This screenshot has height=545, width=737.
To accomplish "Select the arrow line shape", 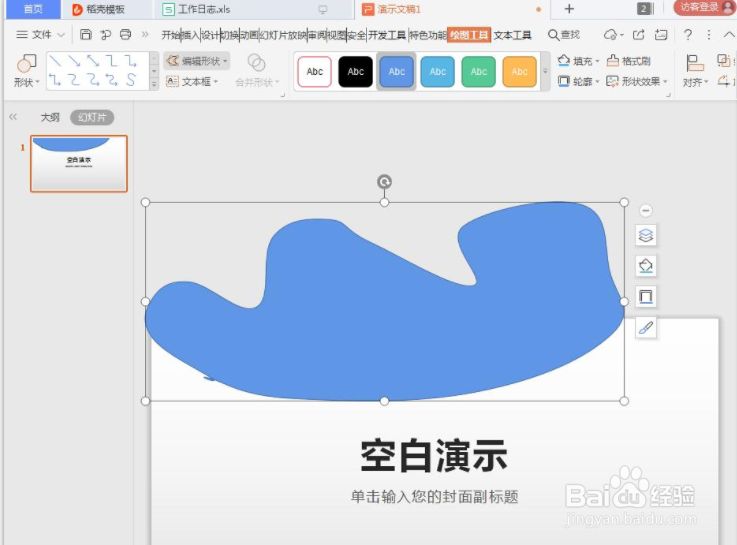I will click(74, 61).
